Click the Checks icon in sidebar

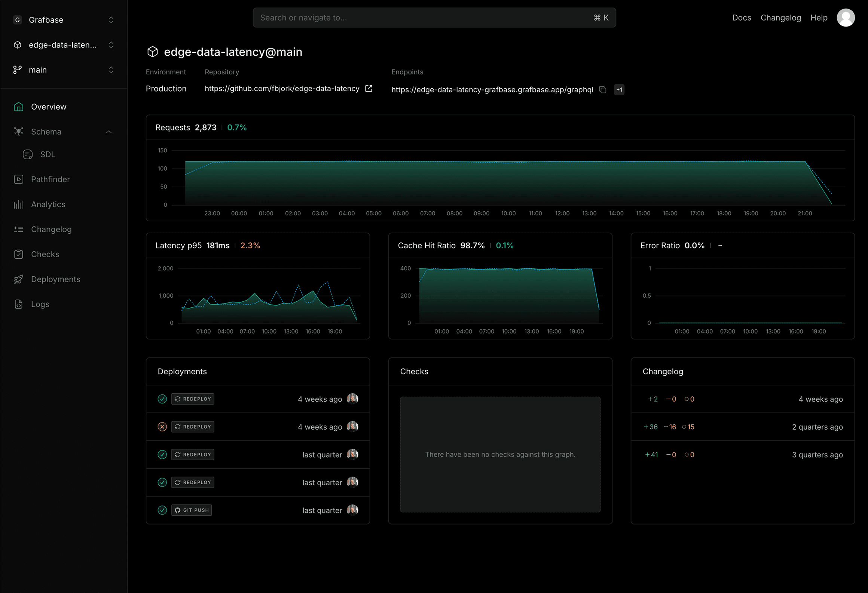[x=19, y=254]
